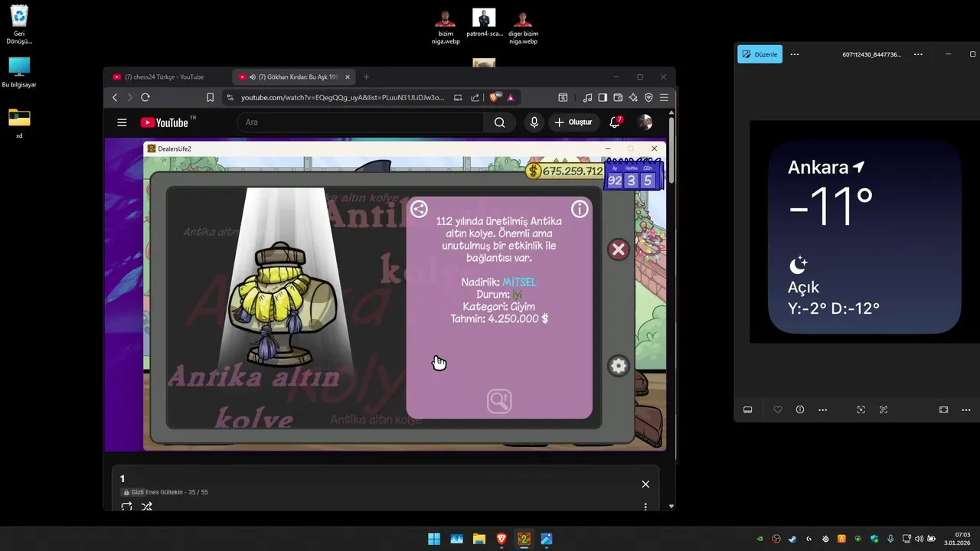Go forward in the browser
The image size is (980, 551).
(129, 97)
